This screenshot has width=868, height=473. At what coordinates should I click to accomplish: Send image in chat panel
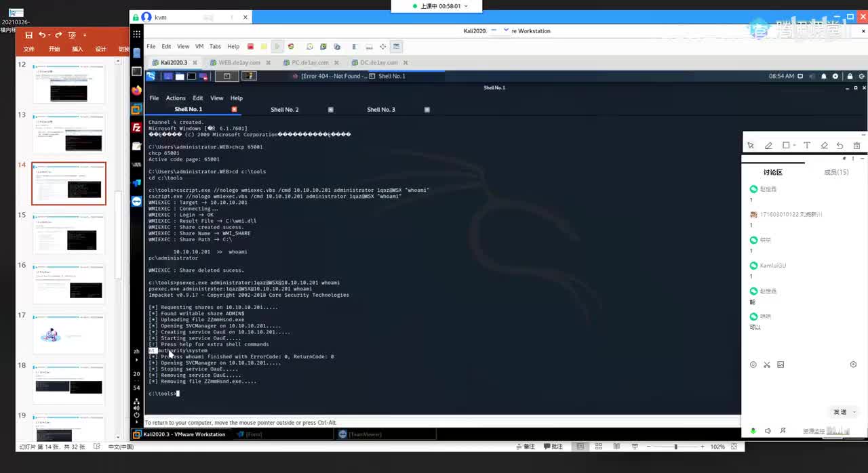781,365
